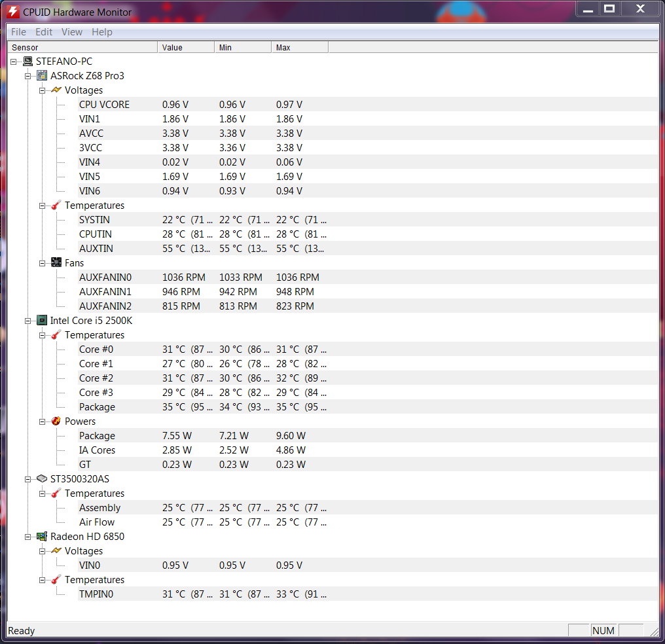Select the TMPIN0 temperature row

tap(368, 595)
